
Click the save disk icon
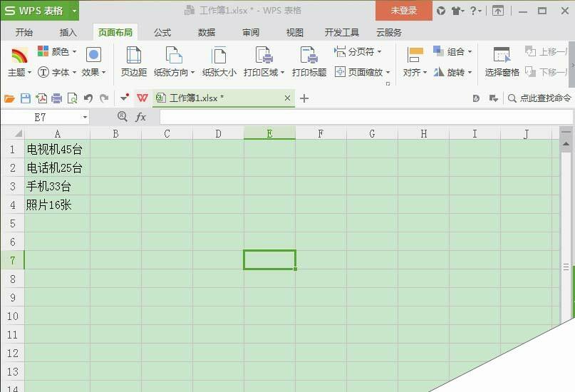coord(26,98)
